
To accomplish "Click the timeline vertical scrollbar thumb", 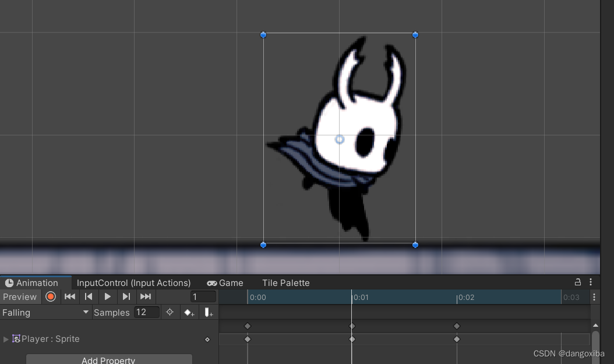I will [x=595, y=347].
